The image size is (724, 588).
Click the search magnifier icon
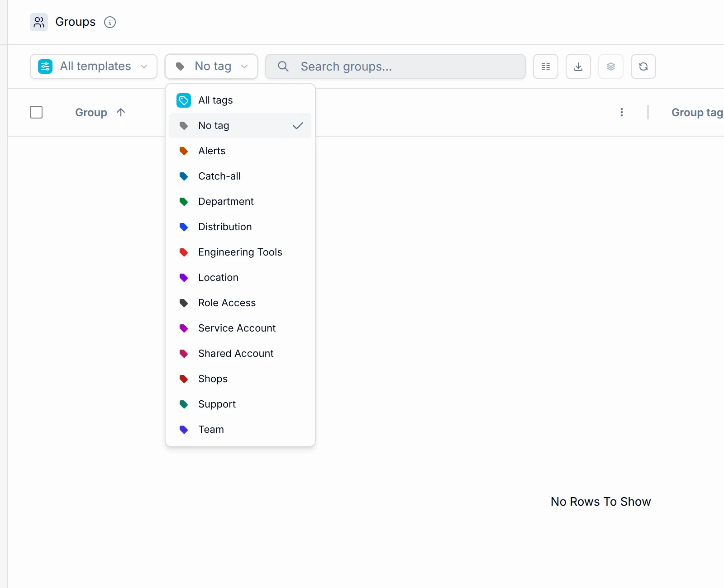(x=283, y=66)
